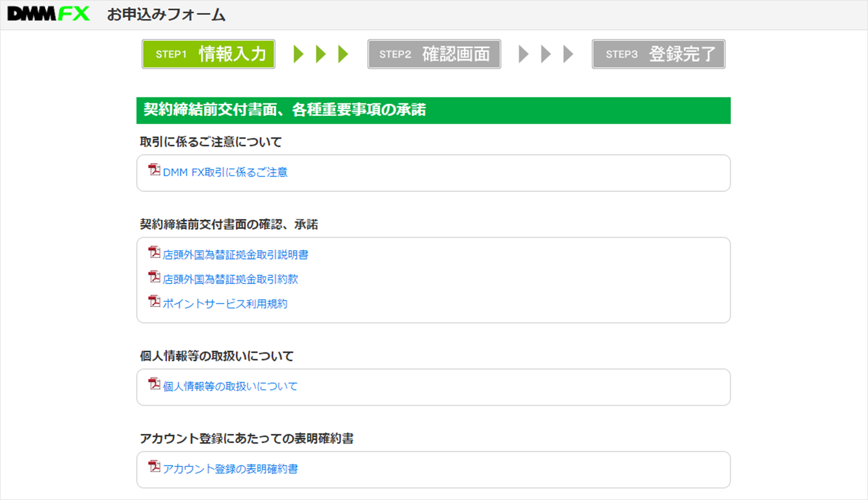
Task: Select the STEP1 情報入力 step indicator
Action: point(208,54)
